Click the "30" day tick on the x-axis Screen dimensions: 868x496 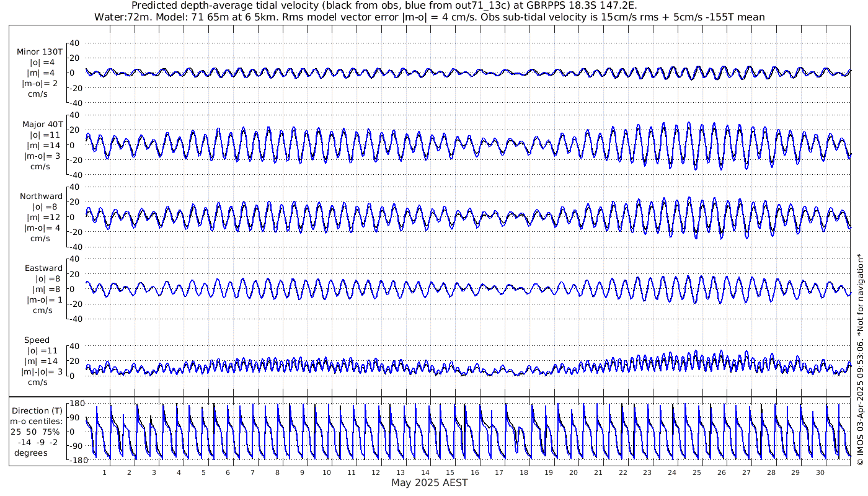click(821, 472)
